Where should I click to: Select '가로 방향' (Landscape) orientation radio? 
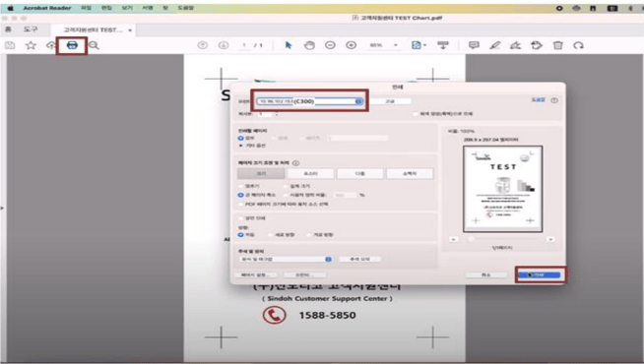click(x=308, y=235)
